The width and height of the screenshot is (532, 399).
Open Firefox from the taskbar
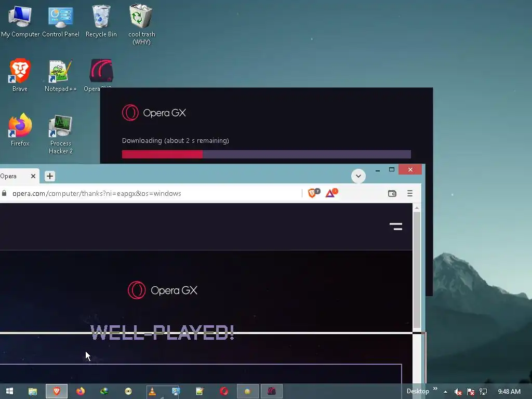click(81, 391)
